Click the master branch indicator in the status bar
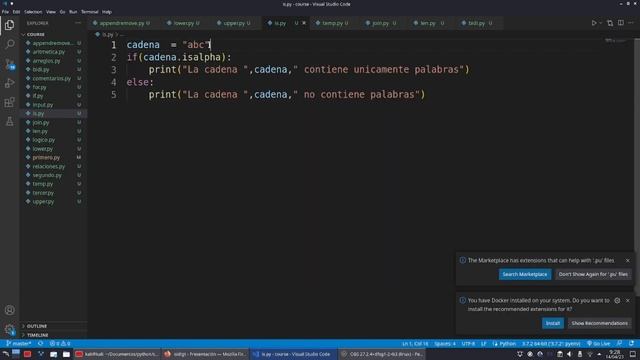Viewport: 640px width, 360px height. [19, 344]
